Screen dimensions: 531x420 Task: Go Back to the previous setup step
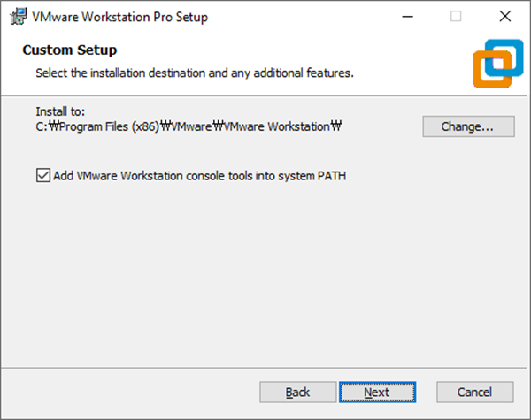(297, 392)
